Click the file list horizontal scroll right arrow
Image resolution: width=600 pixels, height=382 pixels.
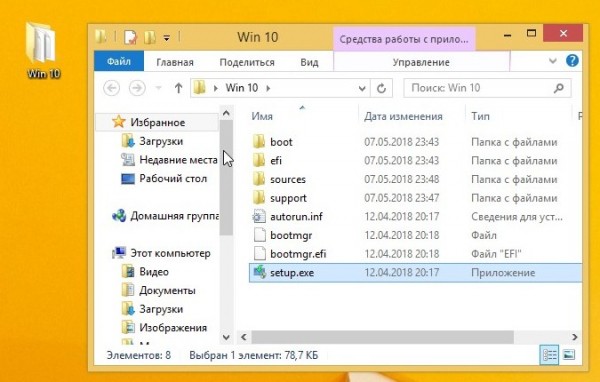575,337
